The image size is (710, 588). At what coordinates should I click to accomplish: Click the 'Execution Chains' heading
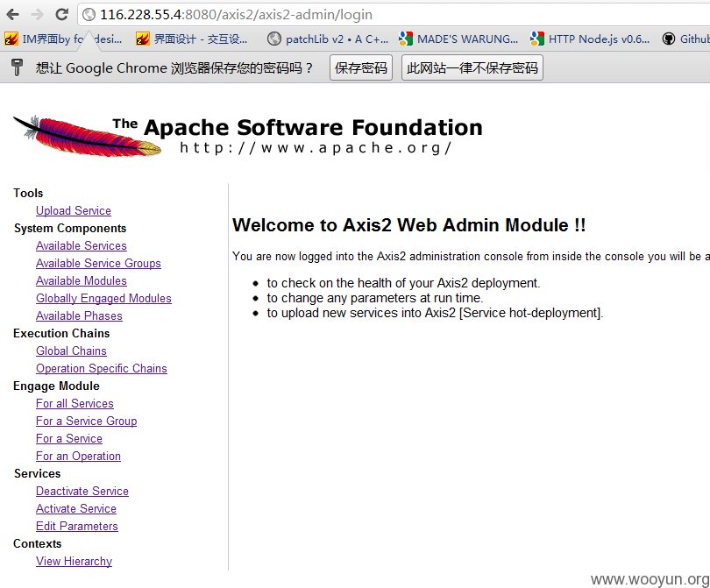61,333
